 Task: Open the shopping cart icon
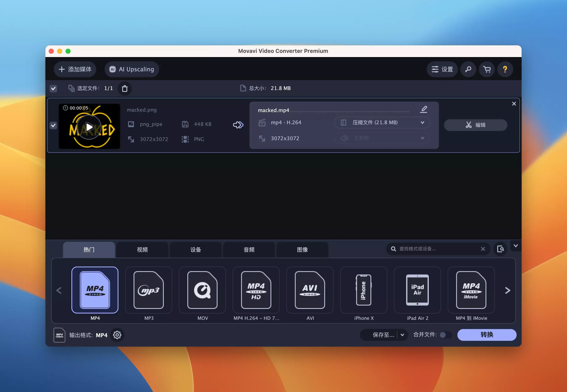pyautogui.click(x=486, y=69)
